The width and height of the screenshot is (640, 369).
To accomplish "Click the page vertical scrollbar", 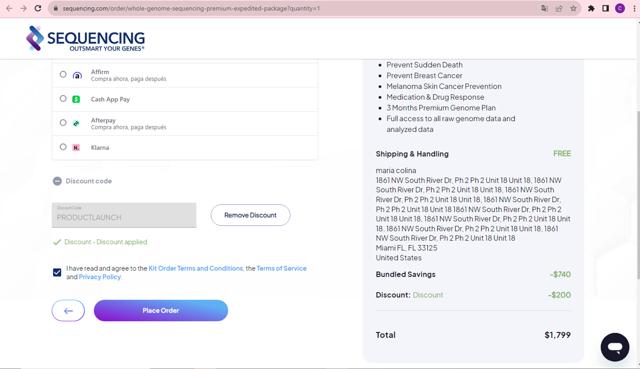I will pos(637,195).
